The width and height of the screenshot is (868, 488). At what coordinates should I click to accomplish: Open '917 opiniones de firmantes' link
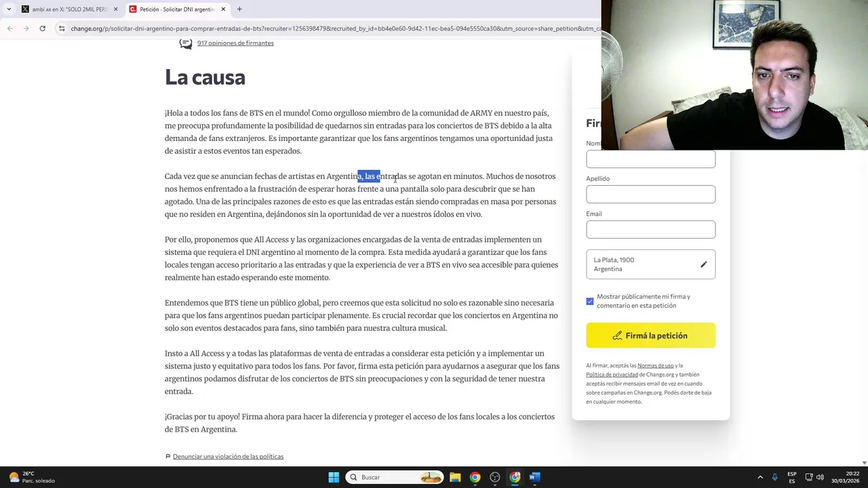tap(235, 43)
